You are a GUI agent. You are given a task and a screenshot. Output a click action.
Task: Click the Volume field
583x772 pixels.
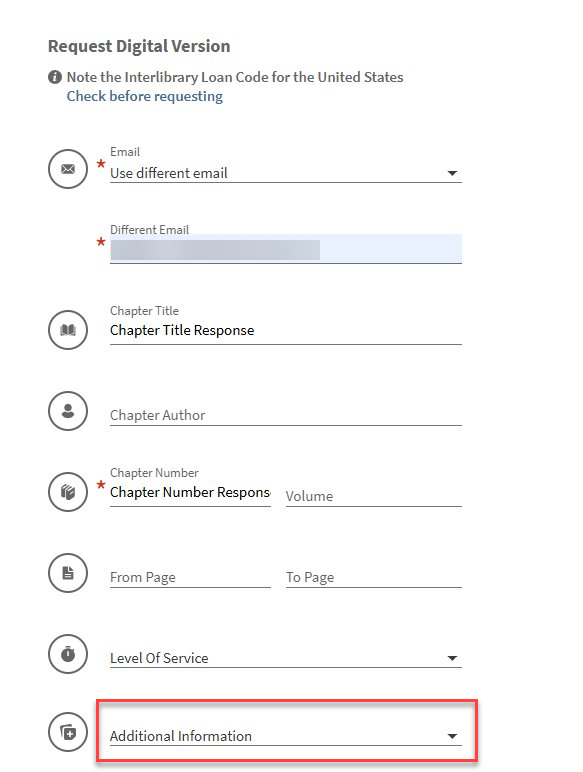[x=374, y=496]
